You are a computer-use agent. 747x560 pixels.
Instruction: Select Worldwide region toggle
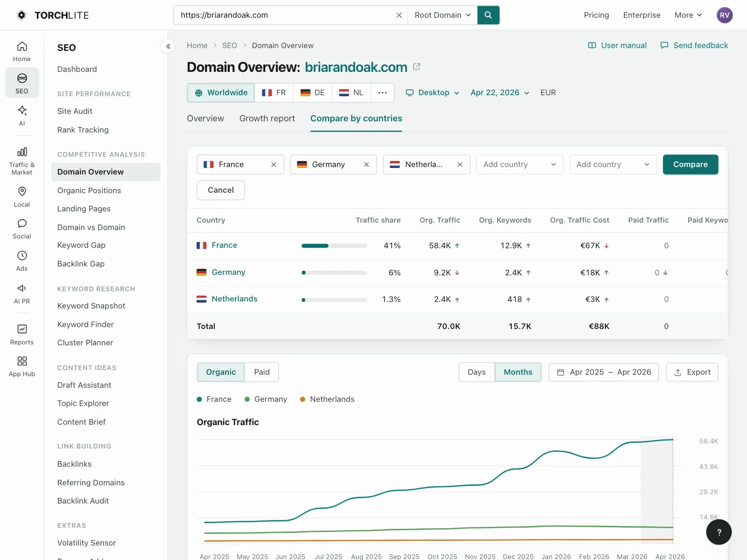coord(221,92)
